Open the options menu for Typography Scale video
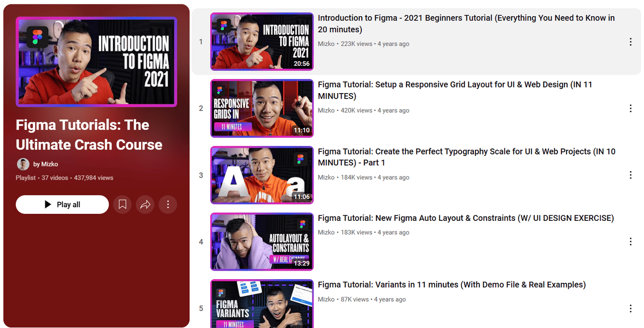The height and width of the screenshot is (328, 644). coord(630,175)
